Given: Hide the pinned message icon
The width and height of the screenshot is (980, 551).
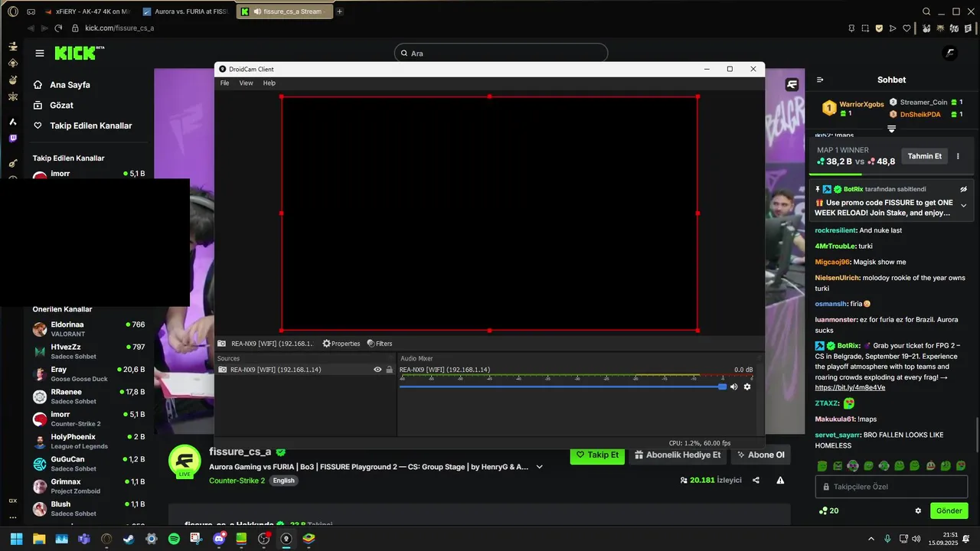Looking at the screenshot, I should point(963,189).
